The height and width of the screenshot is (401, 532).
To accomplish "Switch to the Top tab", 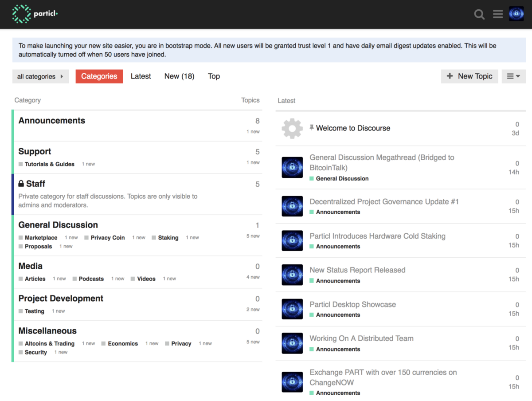I will [214, 76].
